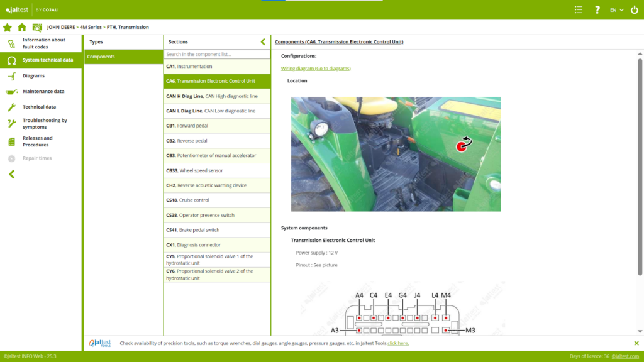Collapse the Sections panel with the arrow

coord(263,42)
